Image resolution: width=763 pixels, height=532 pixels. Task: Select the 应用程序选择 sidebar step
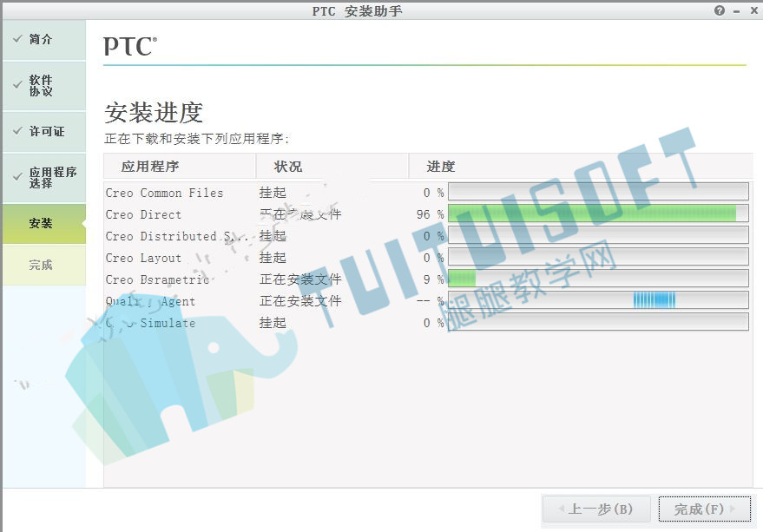coord(52,177)
